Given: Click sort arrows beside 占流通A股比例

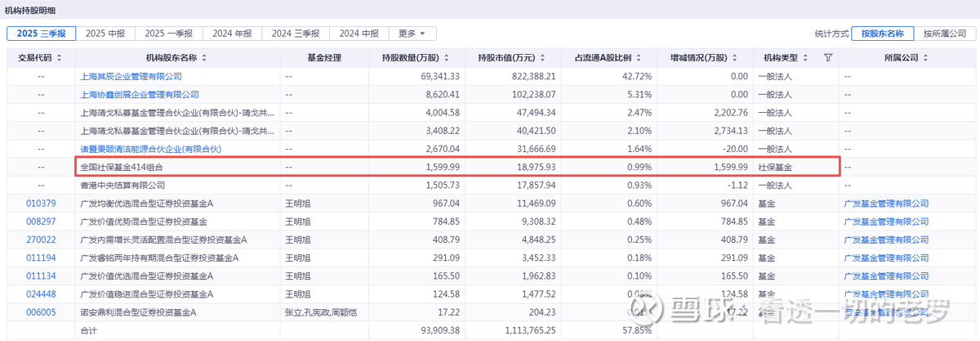Looking at the screenshot, I should coord(638,58).
